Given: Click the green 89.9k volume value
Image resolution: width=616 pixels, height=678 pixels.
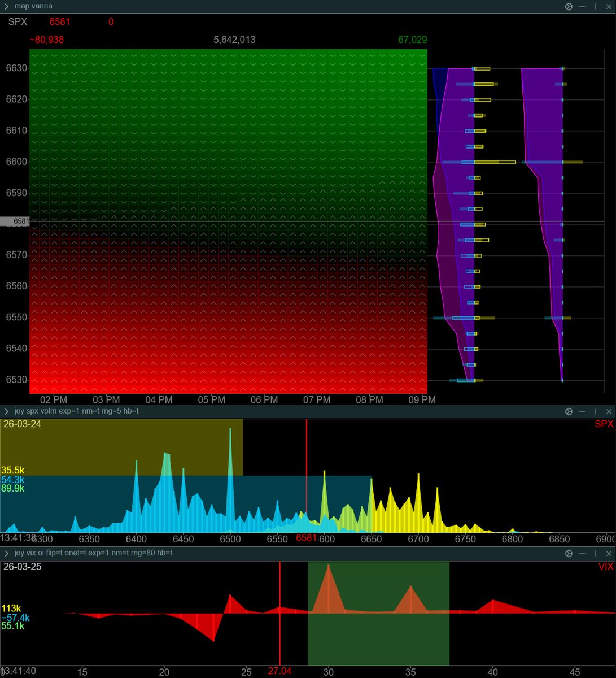Looking at the screenshot, I should (x=12, y=488).
